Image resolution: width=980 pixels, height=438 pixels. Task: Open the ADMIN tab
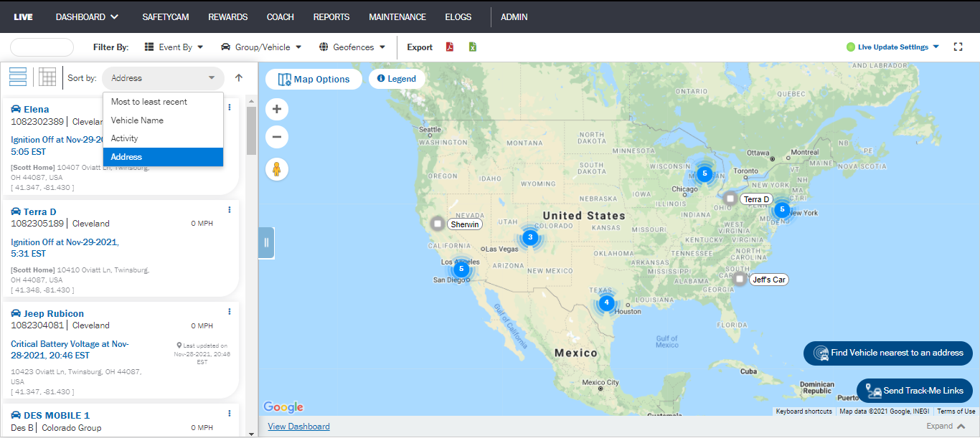[x=514, y=16]
